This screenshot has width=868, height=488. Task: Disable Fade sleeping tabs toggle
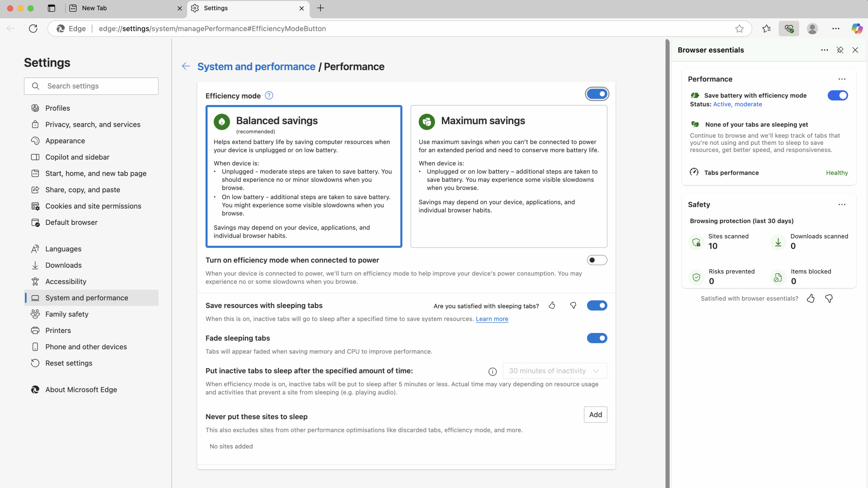tap(597, 338)
